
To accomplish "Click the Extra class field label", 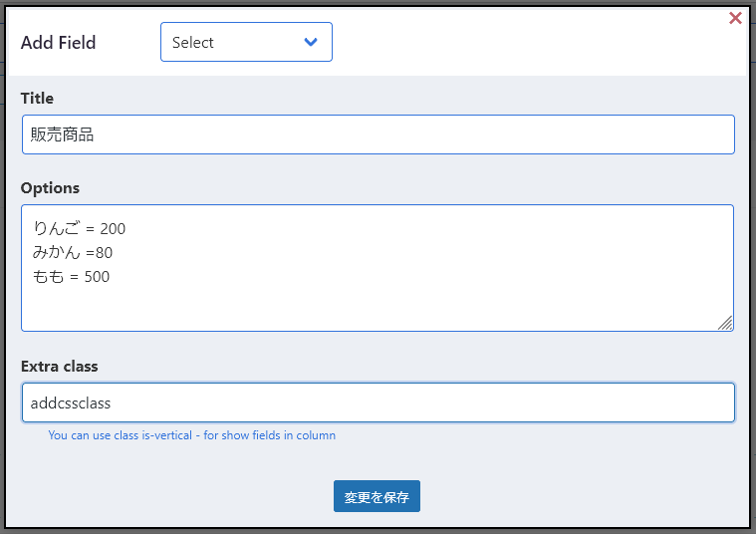I will (x=60, y=367).
